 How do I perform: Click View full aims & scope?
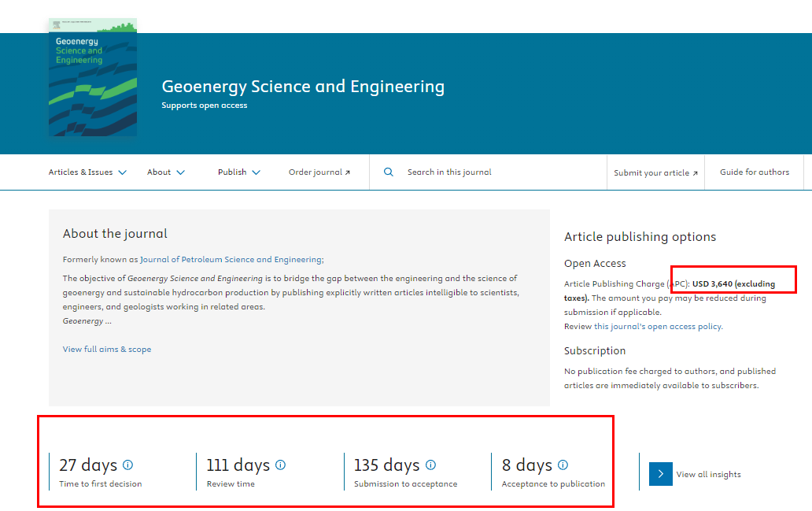[106, 349]
